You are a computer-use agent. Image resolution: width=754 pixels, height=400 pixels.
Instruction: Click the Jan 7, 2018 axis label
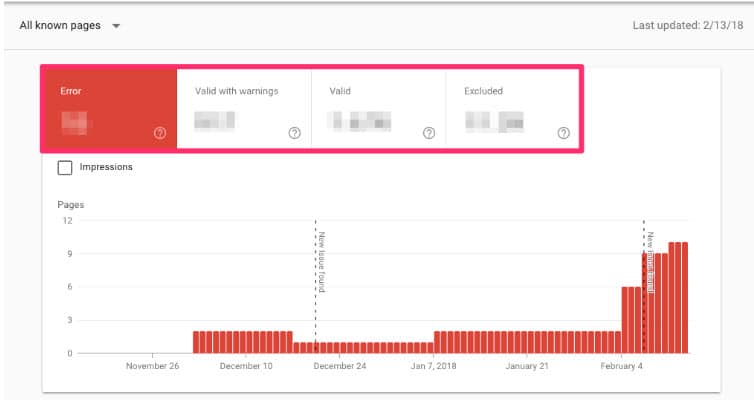[x=433, y=366]
